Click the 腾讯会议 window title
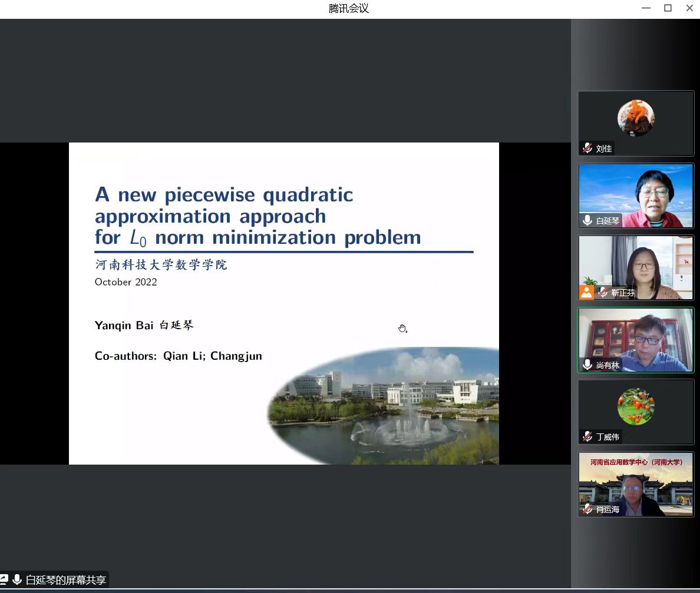This screenshot has height=593, width=700. pyautogui.click(x=349, y=8)
